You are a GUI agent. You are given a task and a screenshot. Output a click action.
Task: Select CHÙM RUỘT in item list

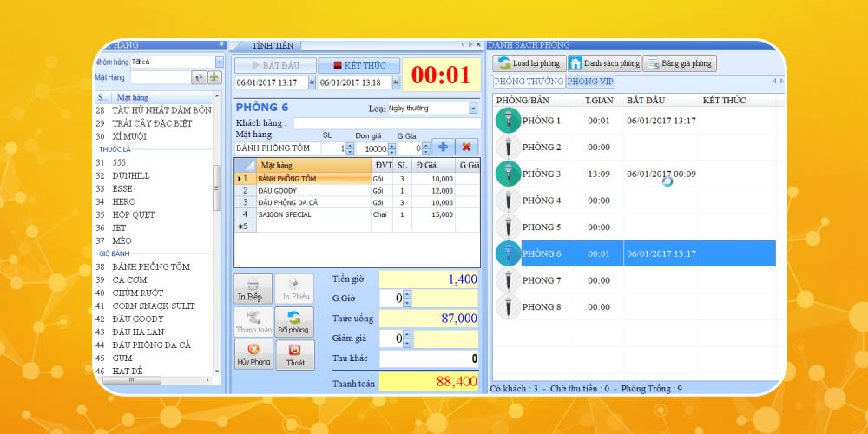click(137, 293)
